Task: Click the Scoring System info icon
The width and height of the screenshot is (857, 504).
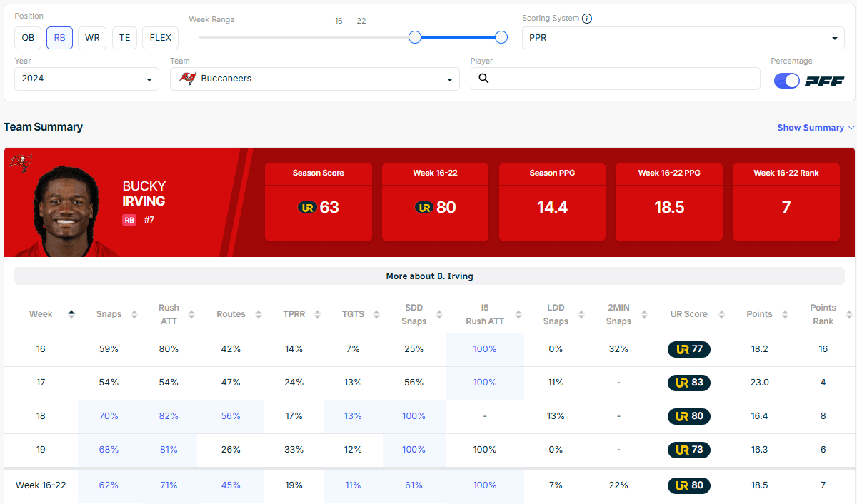Action: click(587, 19)
